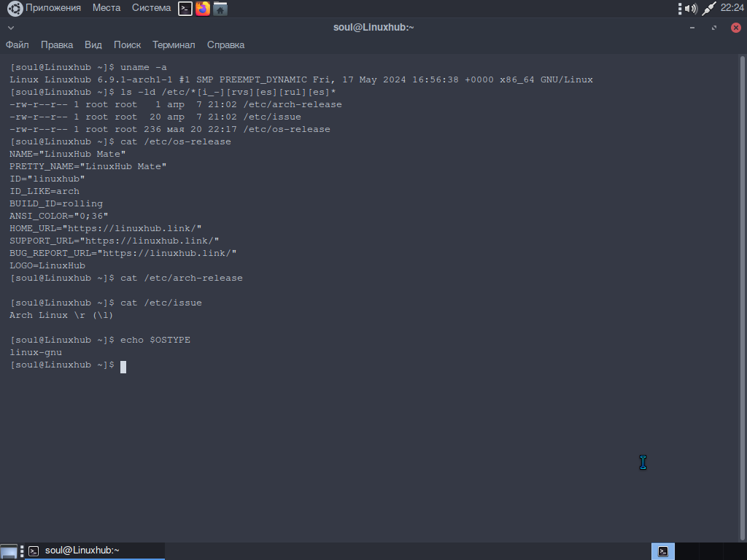Click the ANSI_COLOR="0;36" line
Viewport: 747px width, 560px height.
pyautogui.click(x=59, y=216)
